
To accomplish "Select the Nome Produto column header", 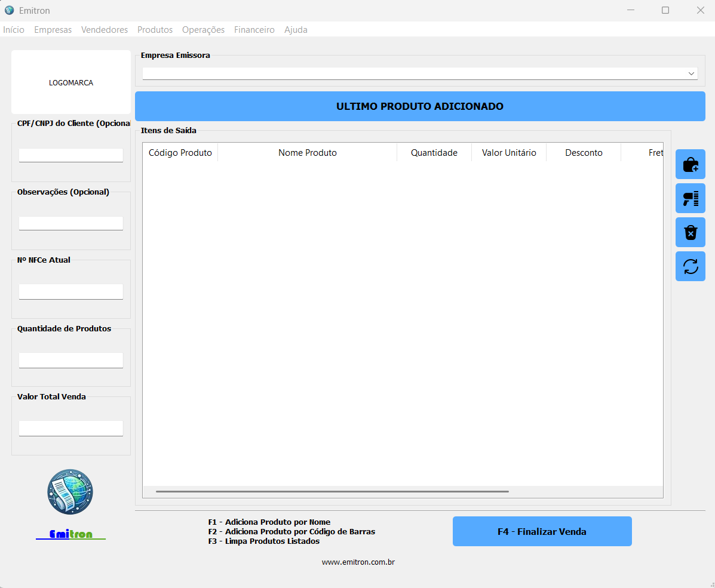I will (x=307, y=153).
